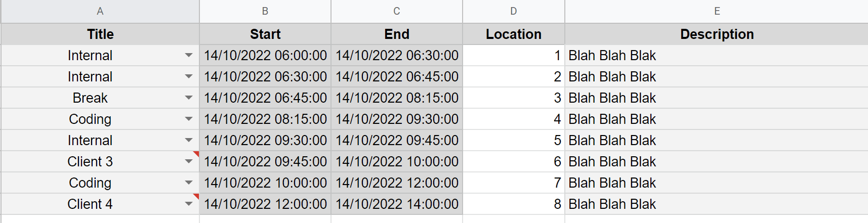Open dropdown for Coding row at 10:00
Screen dimensions: 868x223
[189, 183]
